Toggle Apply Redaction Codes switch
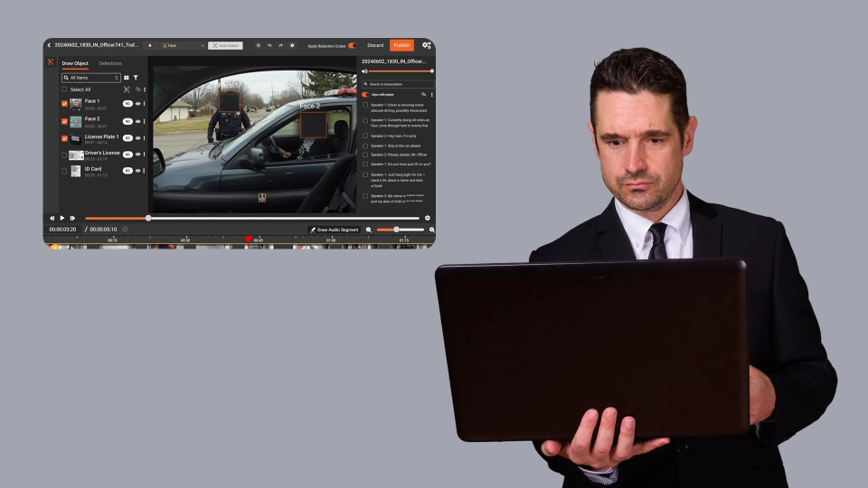The width and height of the screenshot is (868, 488). [352, 45]
